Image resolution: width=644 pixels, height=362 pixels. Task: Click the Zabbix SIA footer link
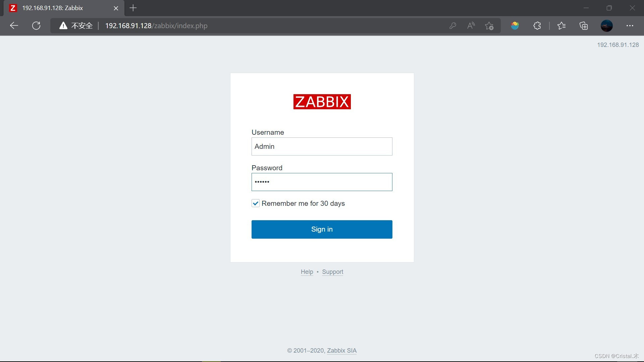click(341, 350)
